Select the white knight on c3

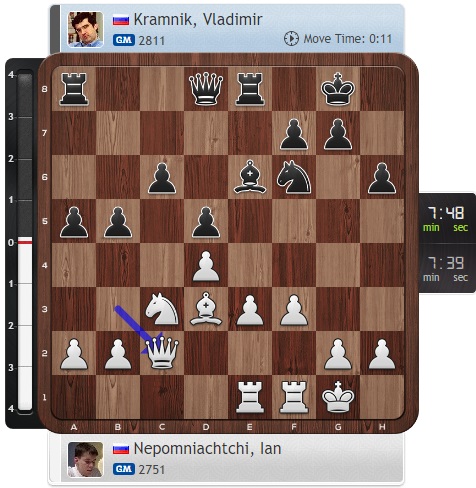click(x=162, y=309)
